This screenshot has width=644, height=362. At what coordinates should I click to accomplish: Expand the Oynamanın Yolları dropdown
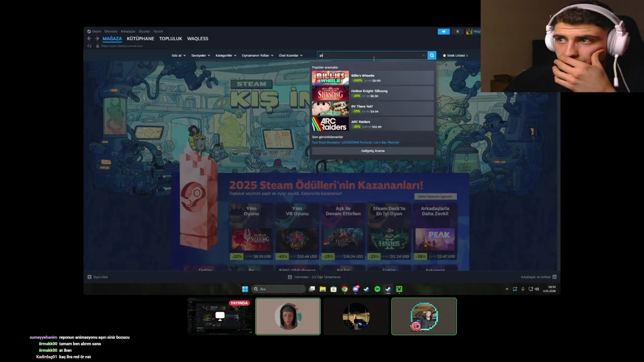[x=257, y=55]
